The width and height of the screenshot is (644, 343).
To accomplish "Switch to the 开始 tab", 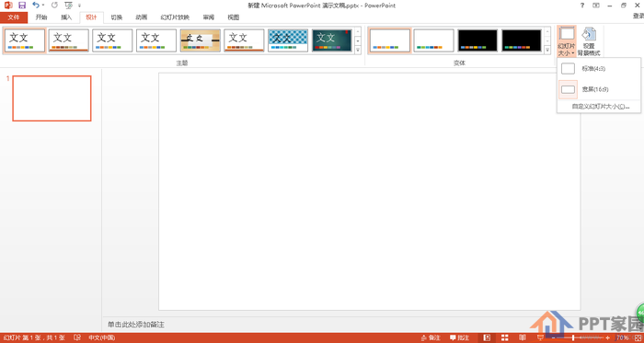I will tap(41, 17).
